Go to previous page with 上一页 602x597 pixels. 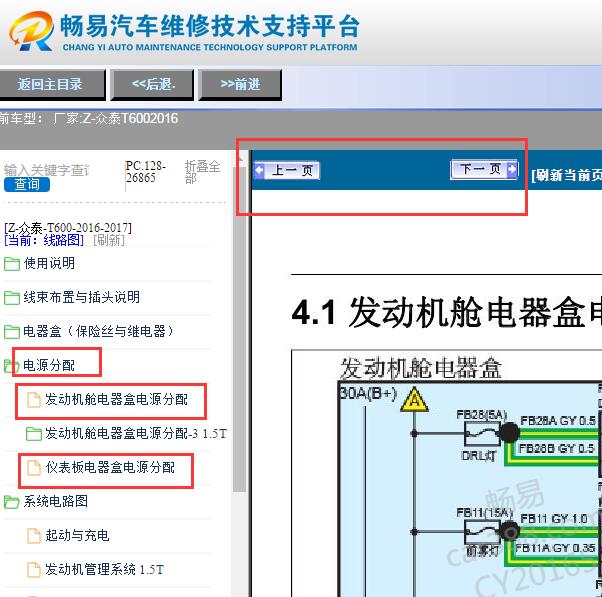(x=287, y=170)
